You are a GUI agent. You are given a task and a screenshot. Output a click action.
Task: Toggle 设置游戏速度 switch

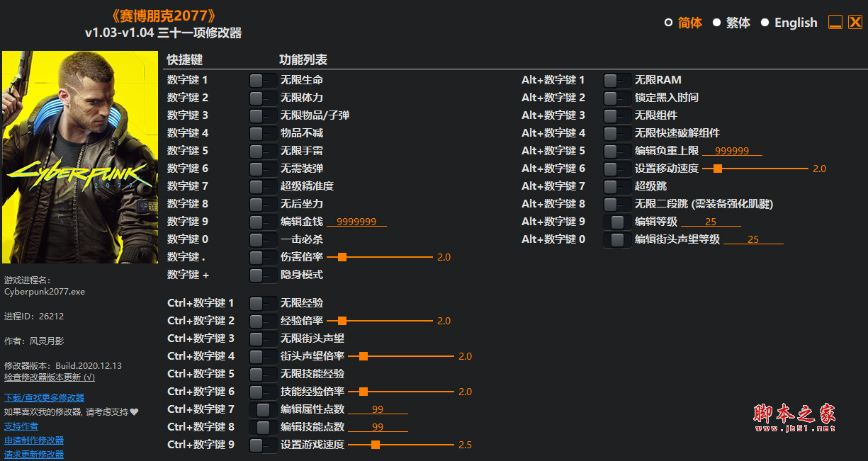[263, 445]
